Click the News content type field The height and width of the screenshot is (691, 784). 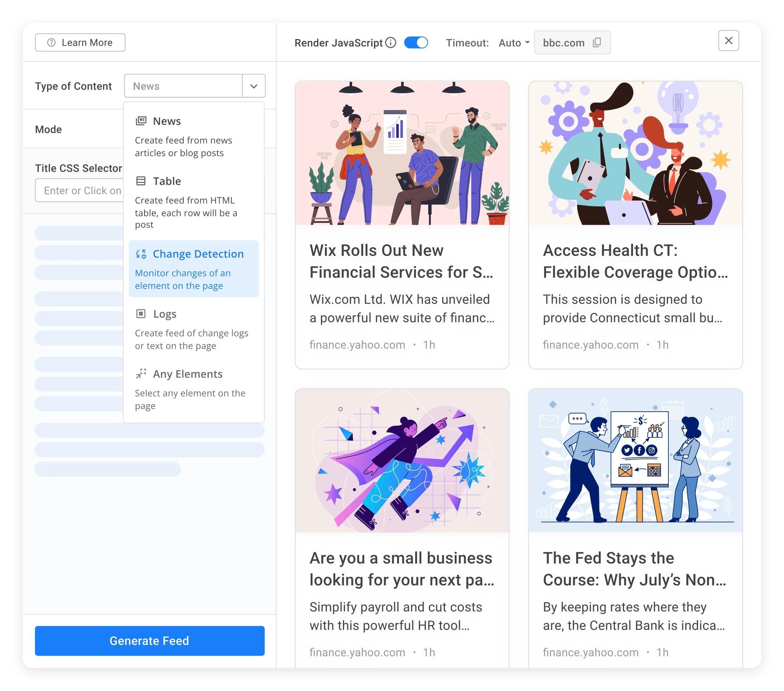pyautogui.click(x=183, y=86)
